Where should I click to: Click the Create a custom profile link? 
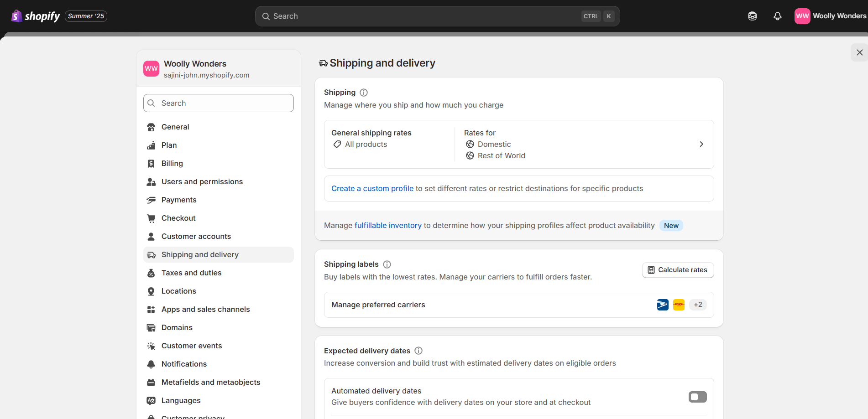click(372, 188)
